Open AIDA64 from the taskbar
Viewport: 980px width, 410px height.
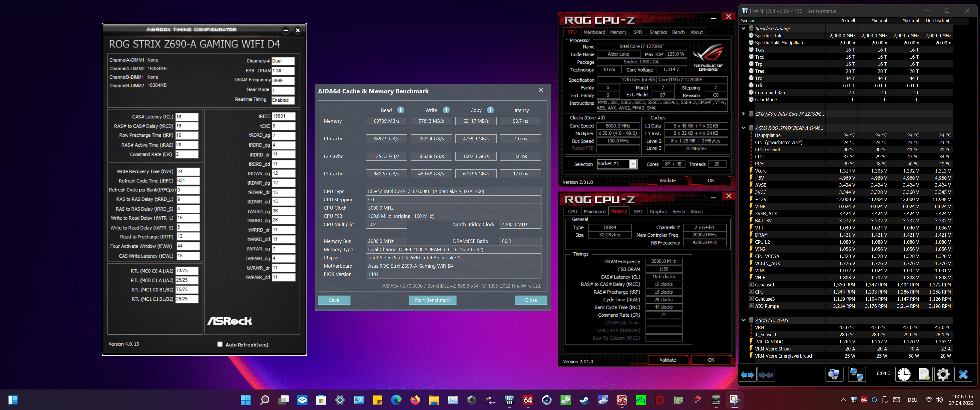coord(528,400)
